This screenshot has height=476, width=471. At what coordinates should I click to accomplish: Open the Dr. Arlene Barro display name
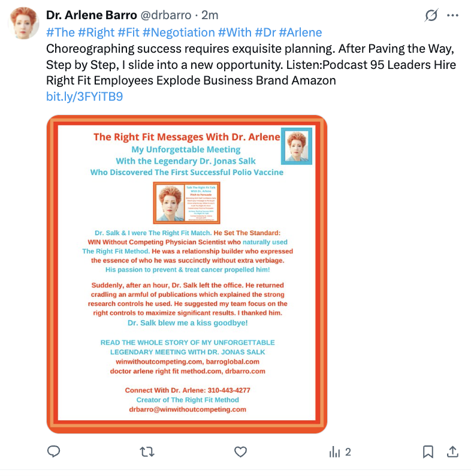coord(92,15)
